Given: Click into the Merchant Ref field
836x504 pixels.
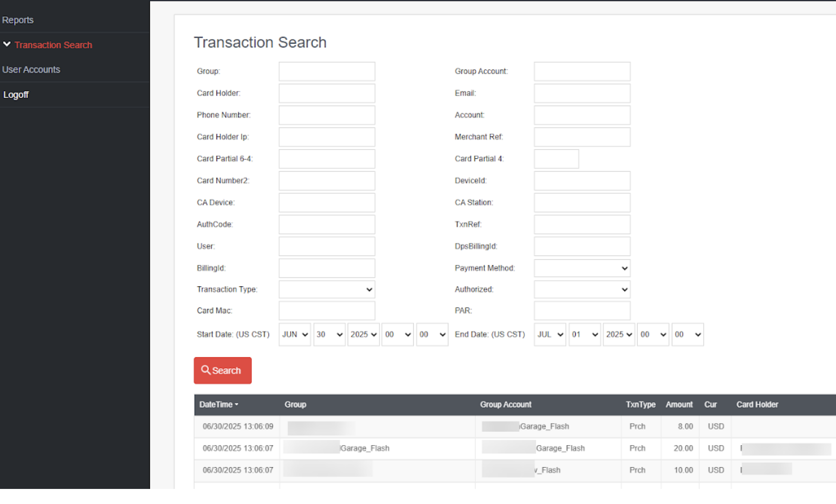Looking at the screenshot, I should coord(582,137).
